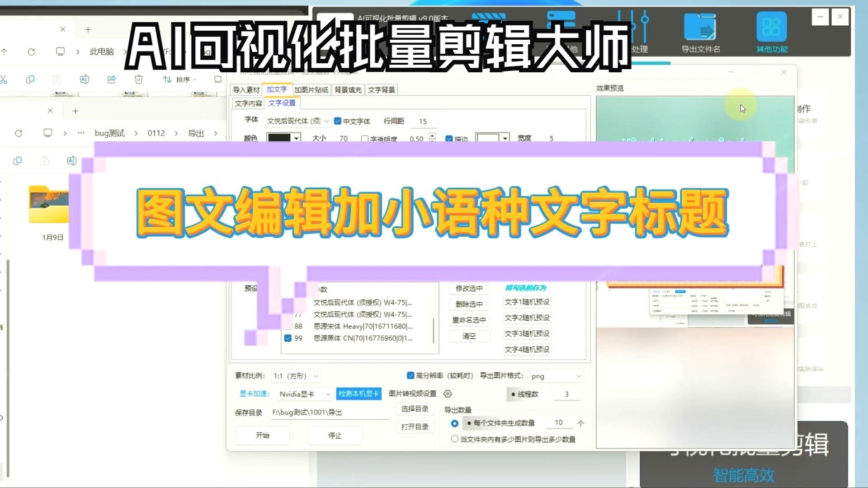
Task: Click the chevron after bug测试 in the breadcrumb
Action: click(x=136, y=133)
